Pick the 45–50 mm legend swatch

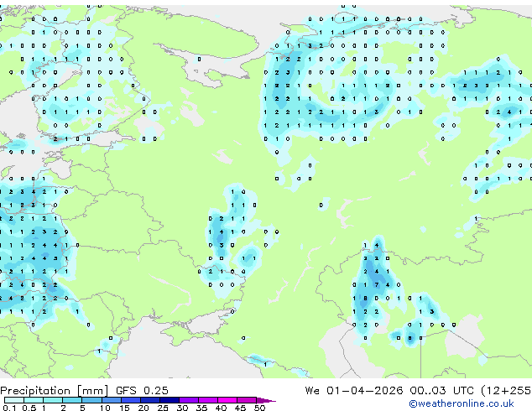point(247,400)
